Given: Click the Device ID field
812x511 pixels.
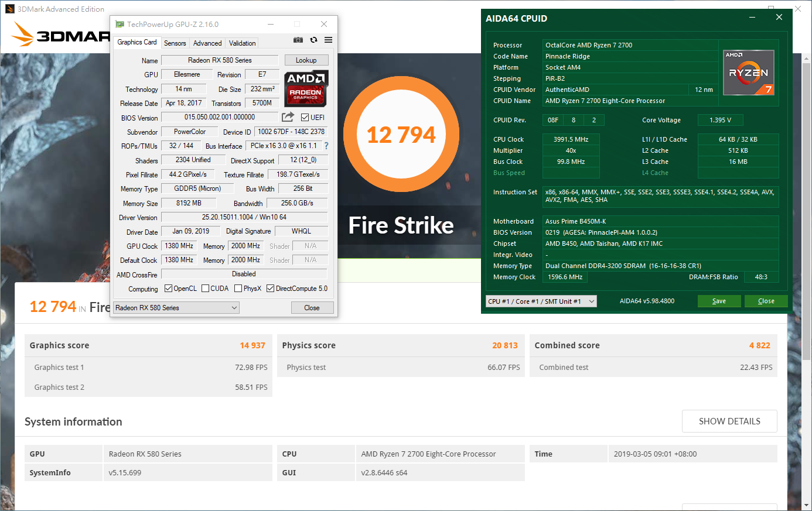Looking at the screenshot, I should (291, 132).
